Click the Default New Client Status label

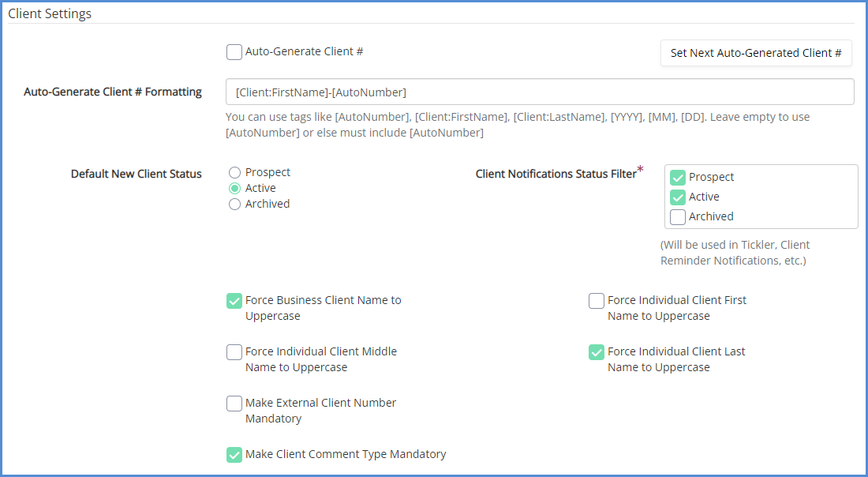click(x=137, y=174)
